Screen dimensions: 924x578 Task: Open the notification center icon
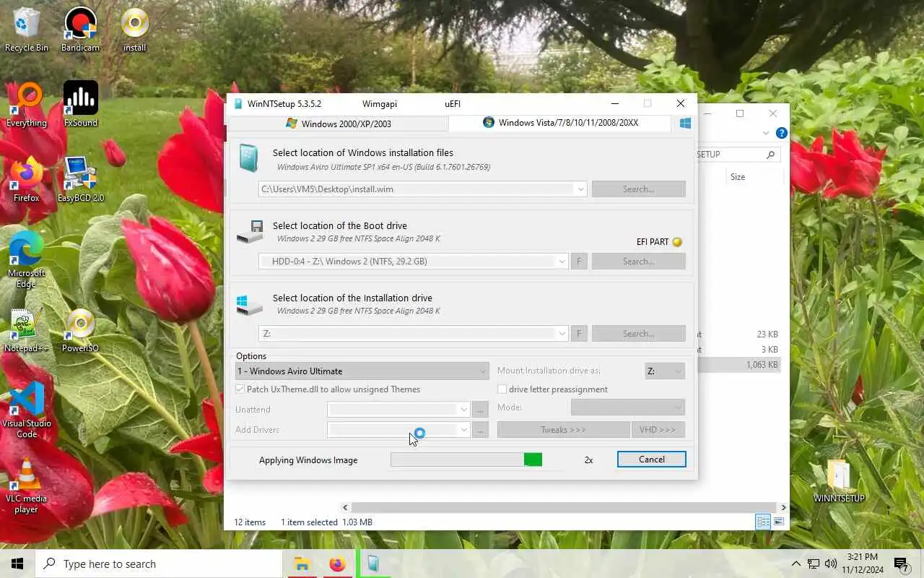pyautogui.click(x=901, y=564)
